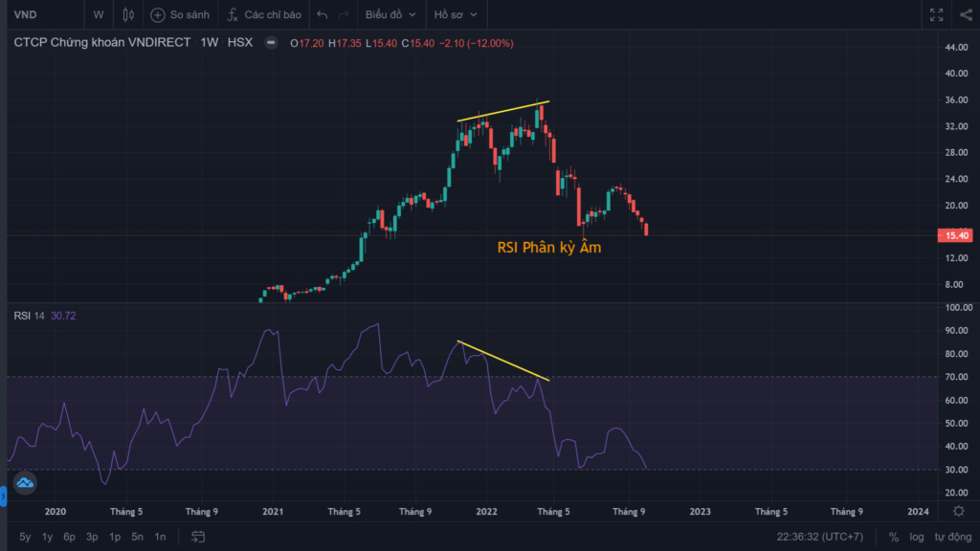Screen dimensions: 980x551
Task: Expand the left side panel arrow
Action: pyautogui.click(x=3, y=496)
